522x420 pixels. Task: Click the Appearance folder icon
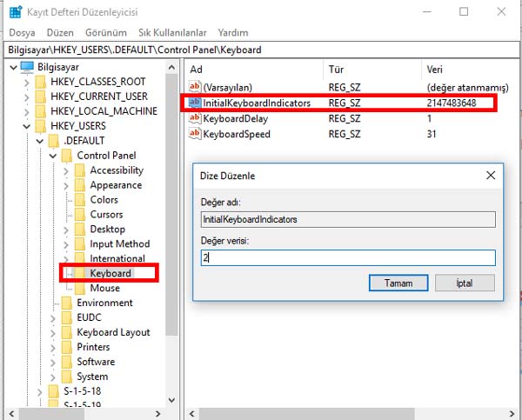point(80,185)
